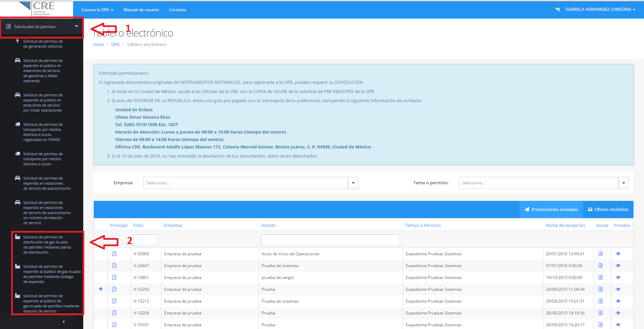
Task: Open transporte permiso registrados en PEMEX
Action: [x=43, y=132]
